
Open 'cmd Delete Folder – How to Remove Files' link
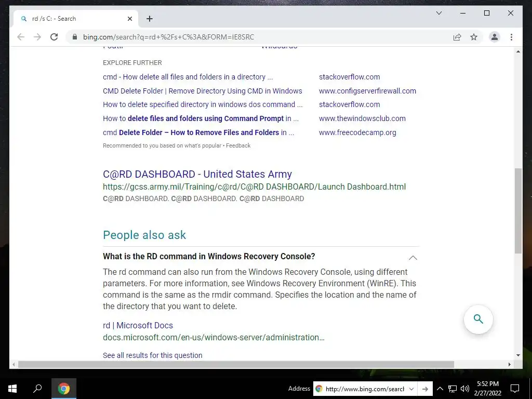[198, 132]
